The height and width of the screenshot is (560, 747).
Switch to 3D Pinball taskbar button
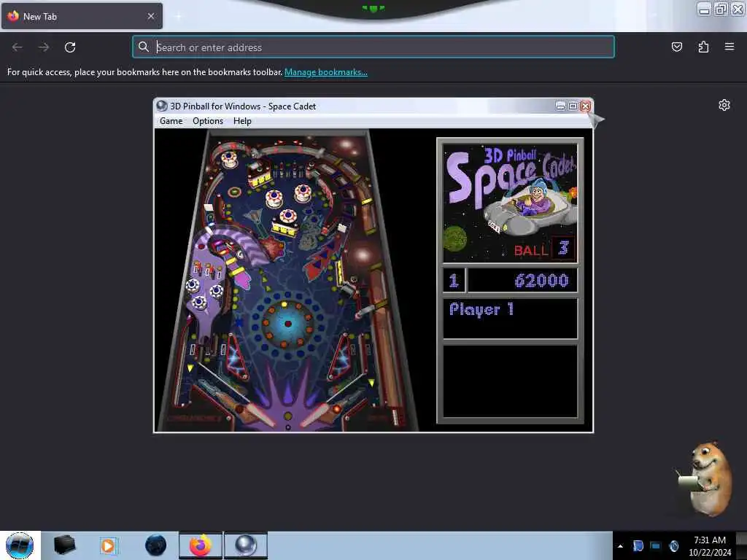click(245, 545)
